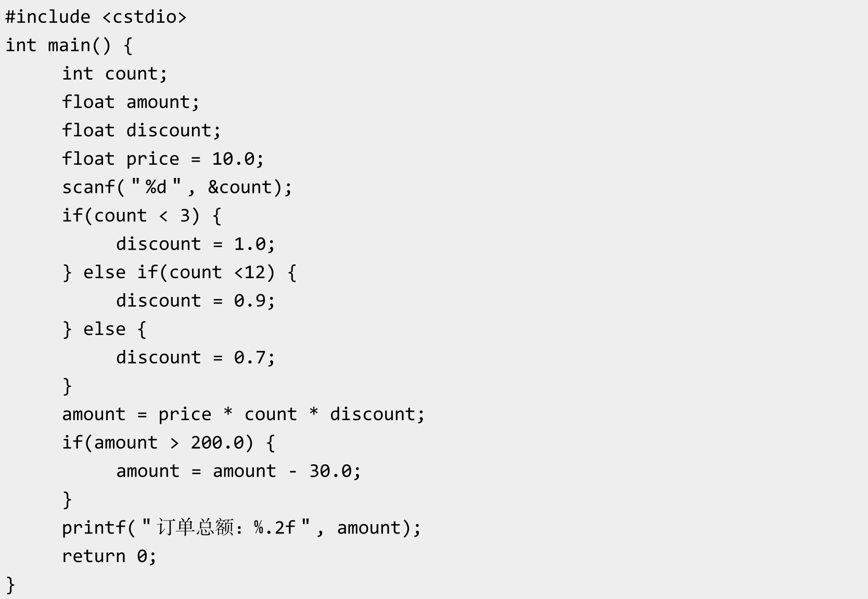The width and height of the screenshot is (868, 599).
Task: Click the else if(count <12) condition
Action: tap(180, 272)
